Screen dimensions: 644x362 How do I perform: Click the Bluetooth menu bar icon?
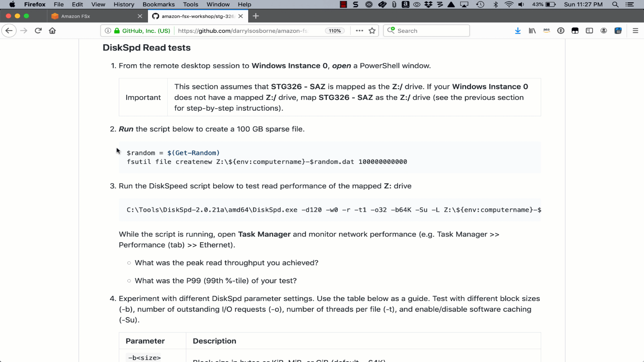[x=496, y=4]
